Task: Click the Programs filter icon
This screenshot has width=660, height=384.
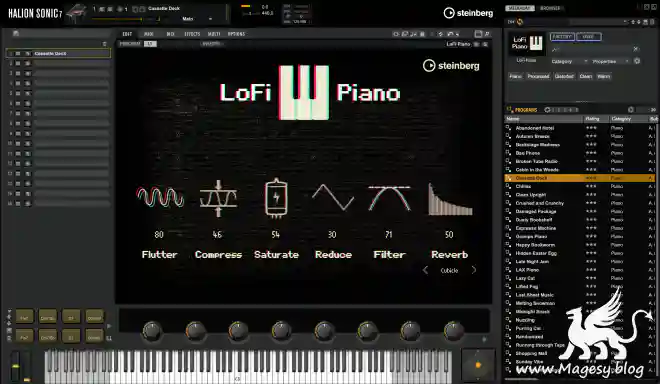Action: pos(510,109)
